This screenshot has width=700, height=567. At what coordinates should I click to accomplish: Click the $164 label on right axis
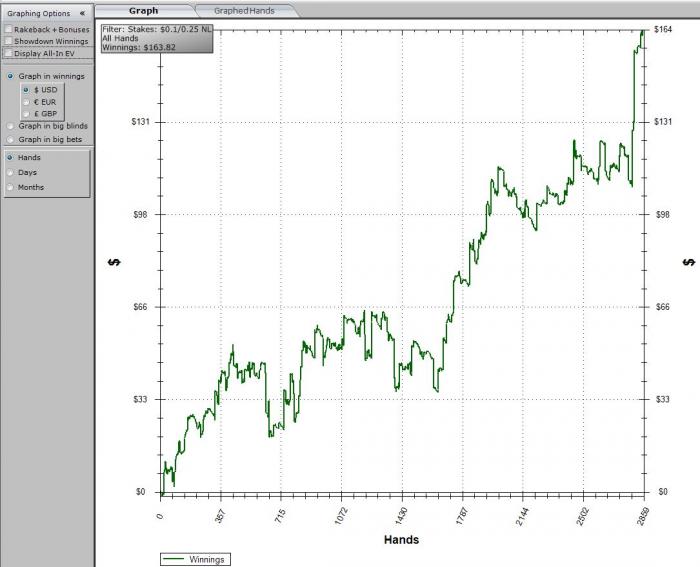coord(663,29)
